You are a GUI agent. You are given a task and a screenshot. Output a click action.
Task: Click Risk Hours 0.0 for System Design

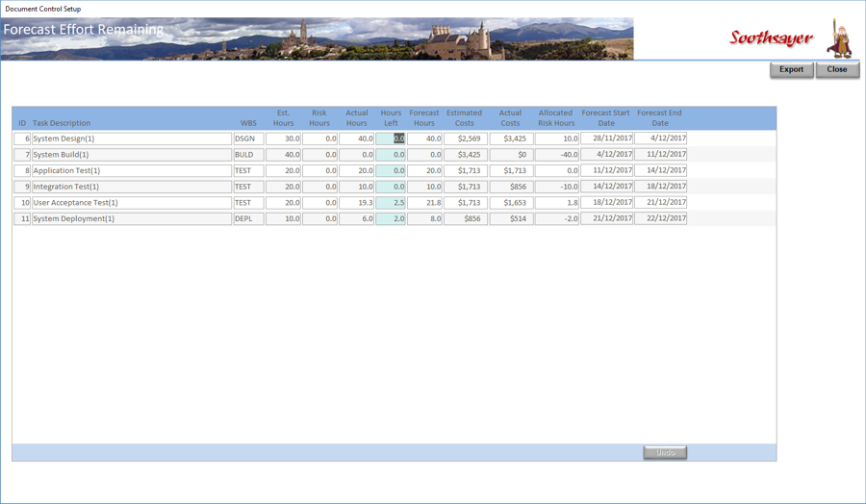pyautogui.click(x=319, y=139)
